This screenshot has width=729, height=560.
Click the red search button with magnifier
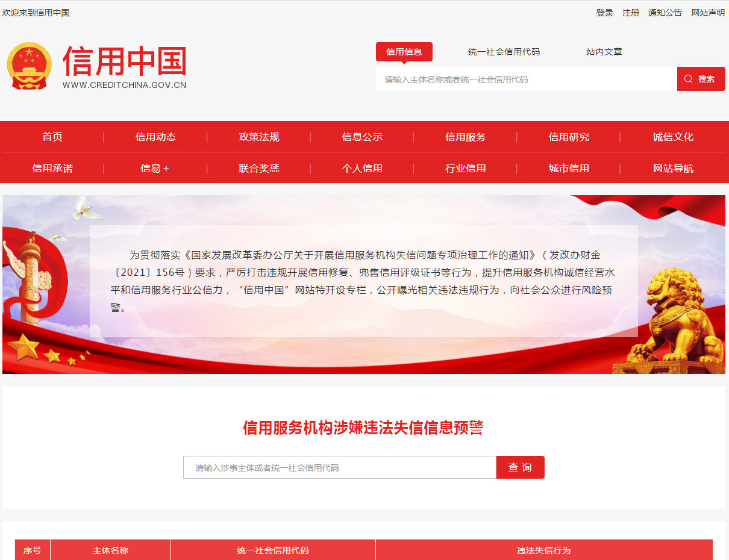701,79
